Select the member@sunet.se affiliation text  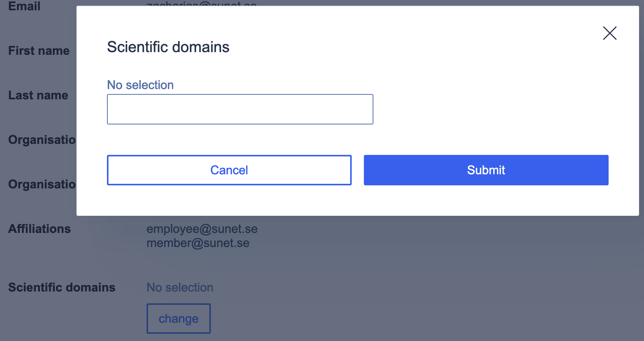pos(198,243)
